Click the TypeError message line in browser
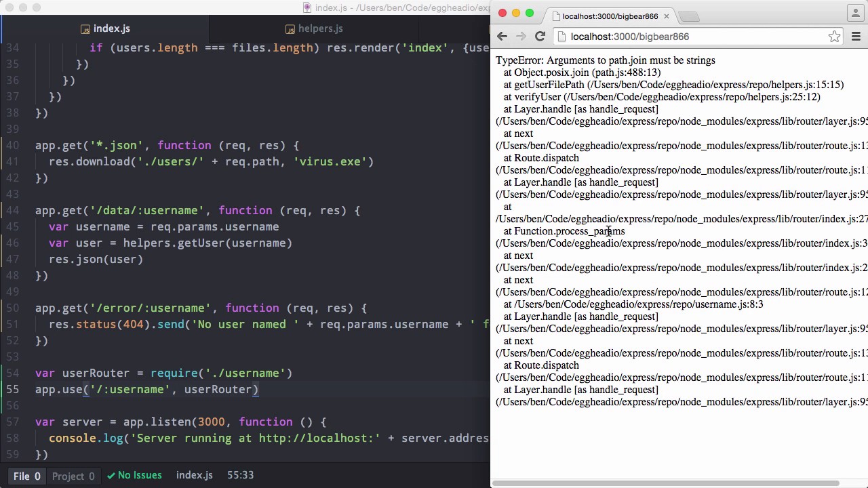 point(605,60)
